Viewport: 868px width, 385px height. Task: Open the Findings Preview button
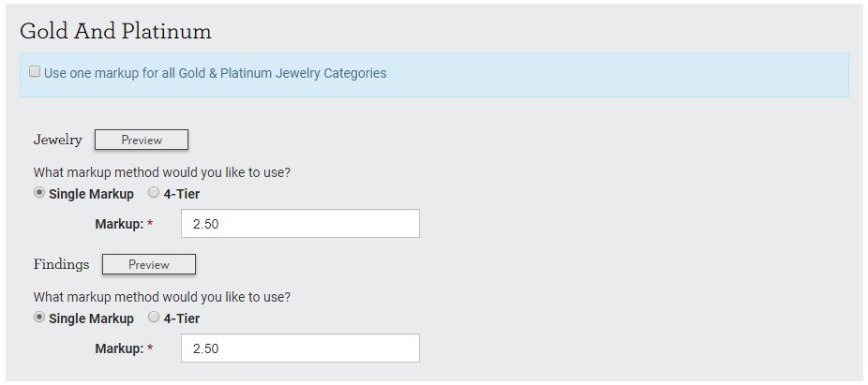click(149, 264)
